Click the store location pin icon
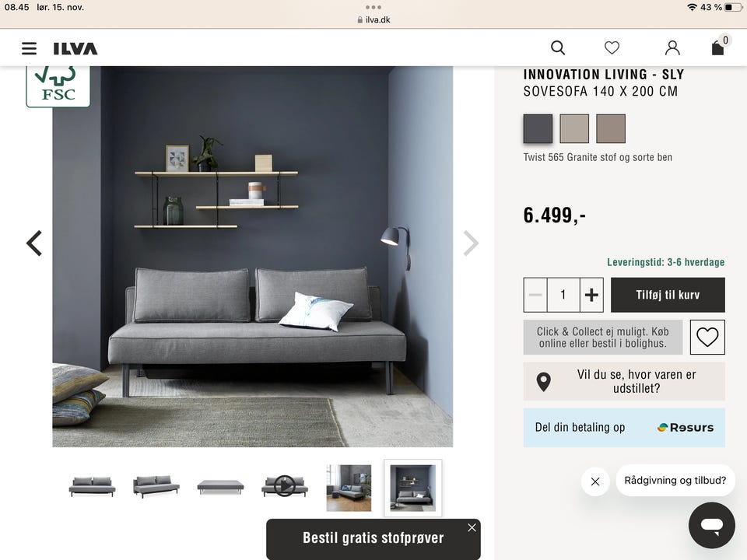Viewport: 747px width, 560px height. pos(544,382)
